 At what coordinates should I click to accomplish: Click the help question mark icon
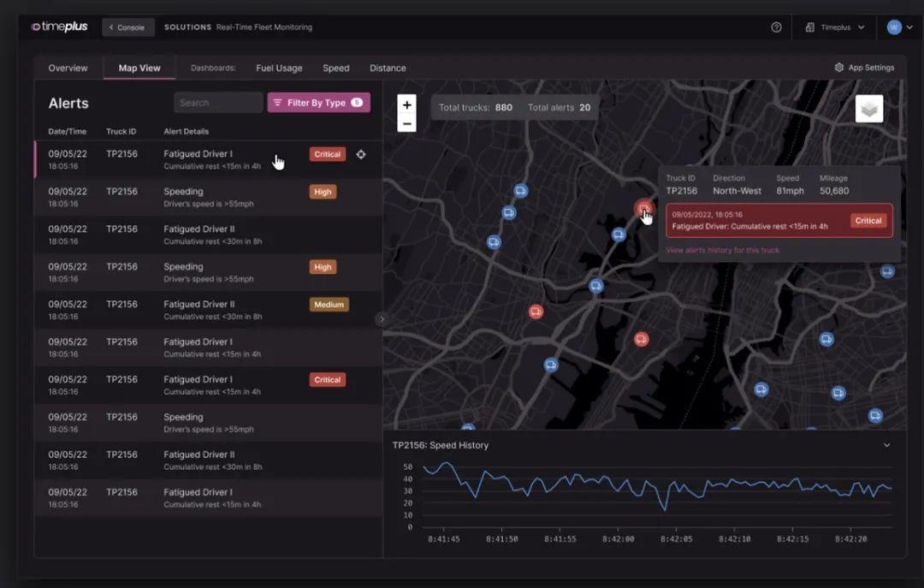(776, 27)
